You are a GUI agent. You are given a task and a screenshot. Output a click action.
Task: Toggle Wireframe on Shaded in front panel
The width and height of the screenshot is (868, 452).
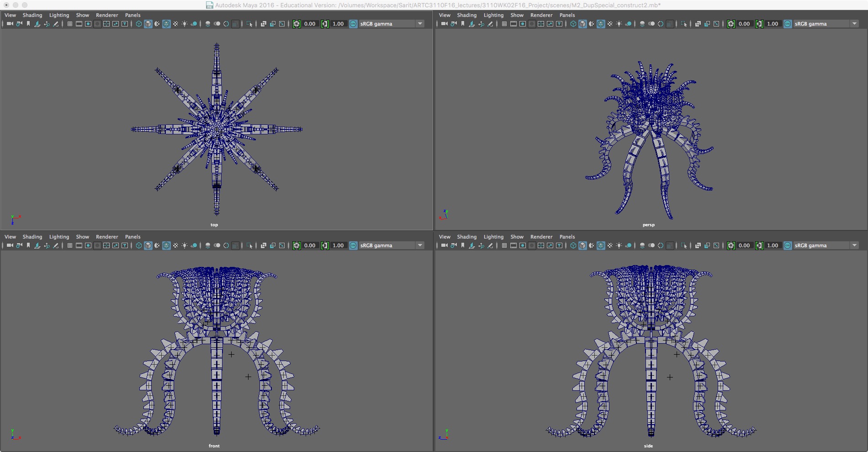(166, 245)
